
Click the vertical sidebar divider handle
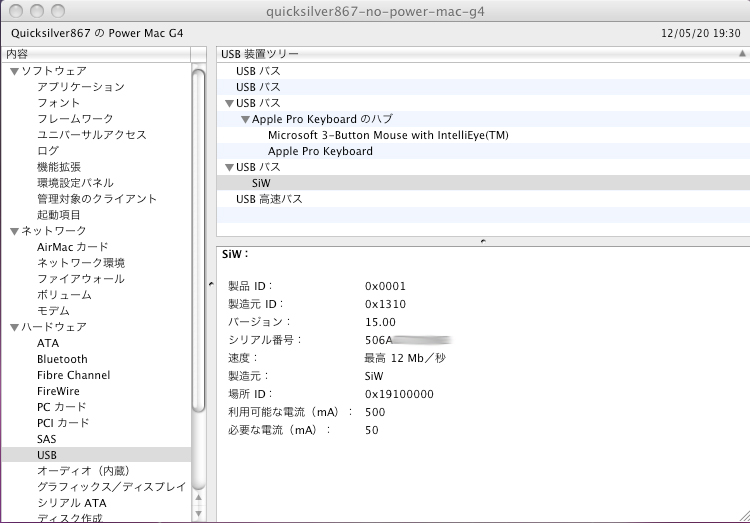210,285
